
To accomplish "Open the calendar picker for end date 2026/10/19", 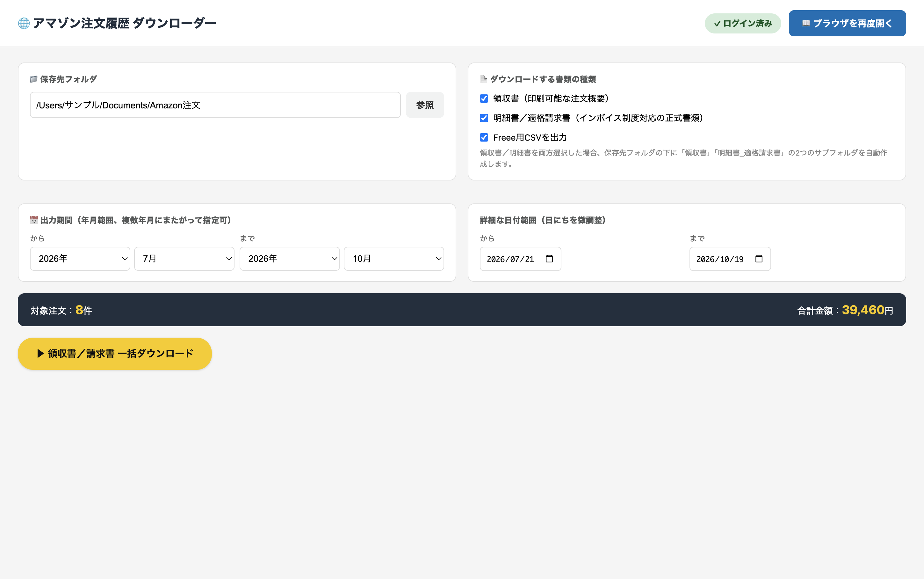I will pyautogui.click(x=759, y=259).
